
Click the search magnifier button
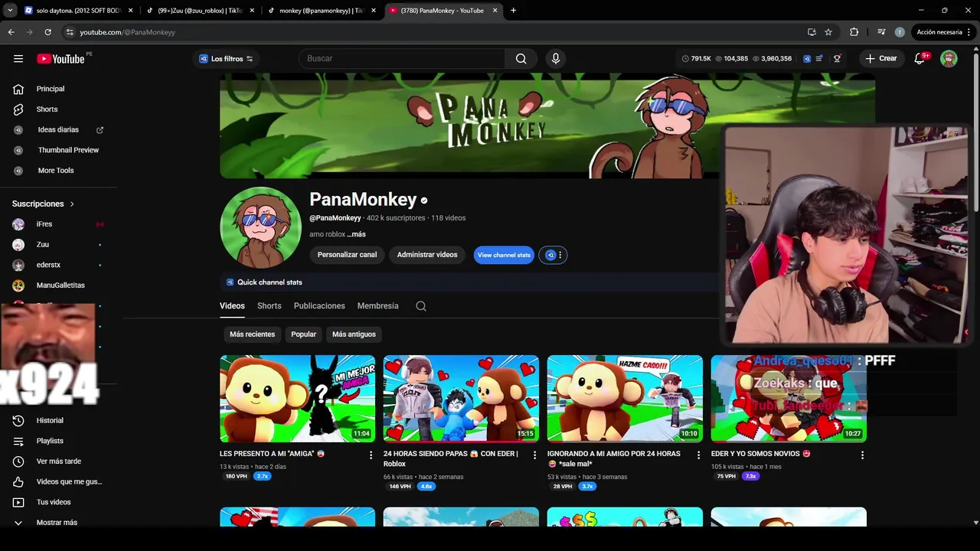tap(521, 59)
